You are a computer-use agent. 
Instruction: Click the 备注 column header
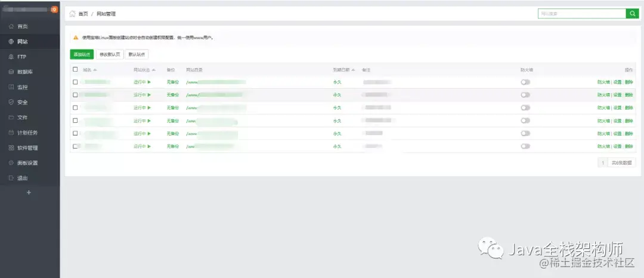(366, 70)
